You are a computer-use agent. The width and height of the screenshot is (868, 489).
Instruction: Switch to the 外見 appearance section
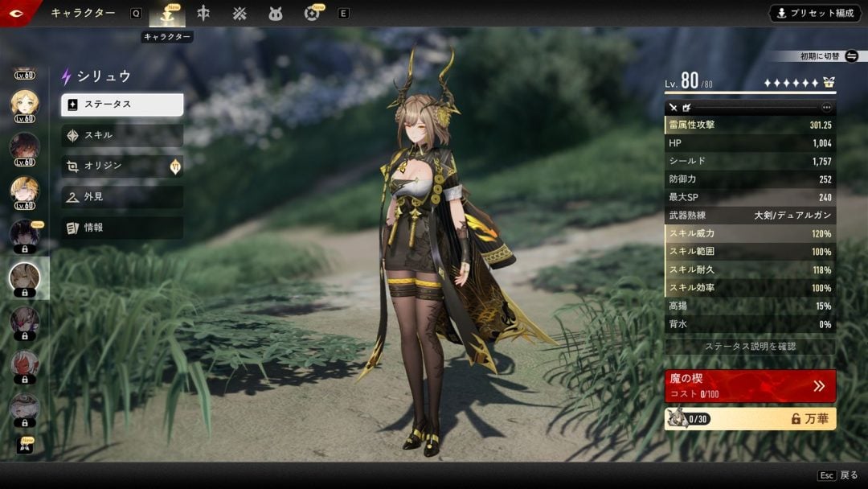pos(122,197)
